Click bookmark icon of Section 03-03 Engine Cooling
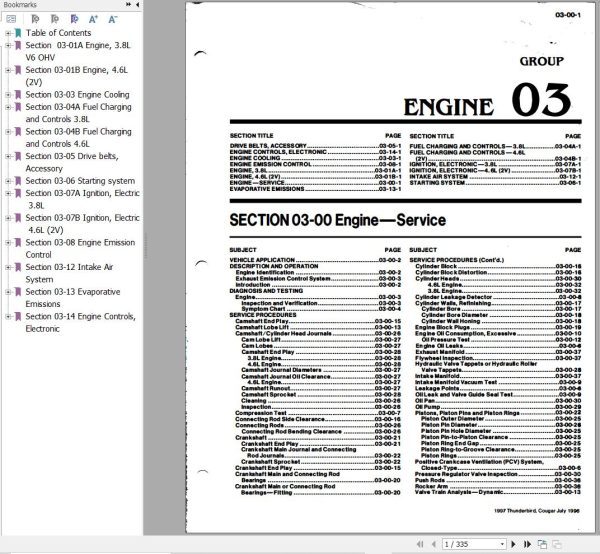Screen dimensions: 600x554 18,95
